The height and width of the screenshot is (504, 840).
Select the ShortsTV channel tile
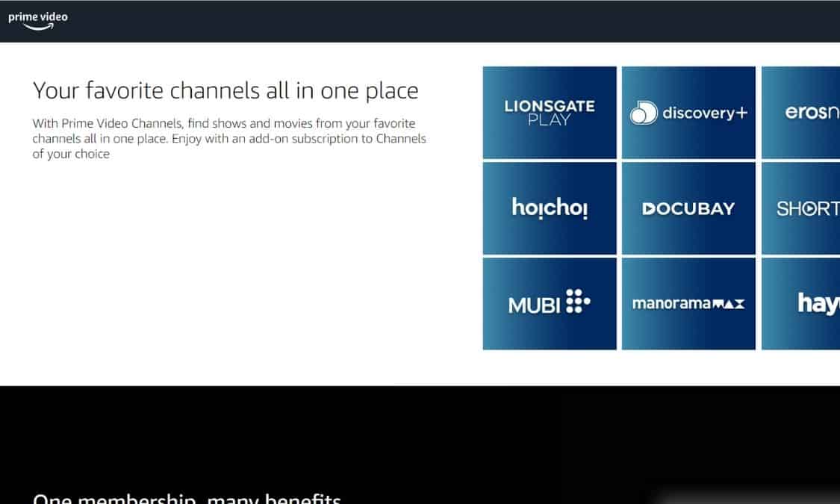coord(801,208)
